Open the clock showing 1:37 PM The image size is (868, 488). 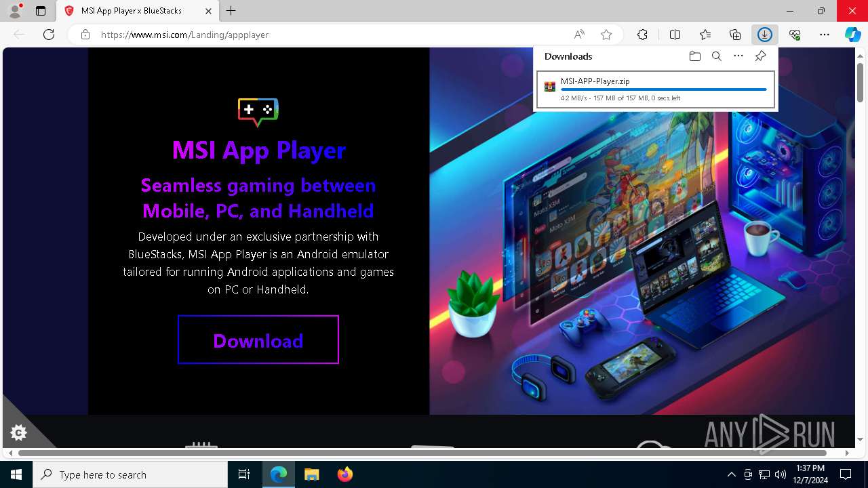(x=810, y=474)
